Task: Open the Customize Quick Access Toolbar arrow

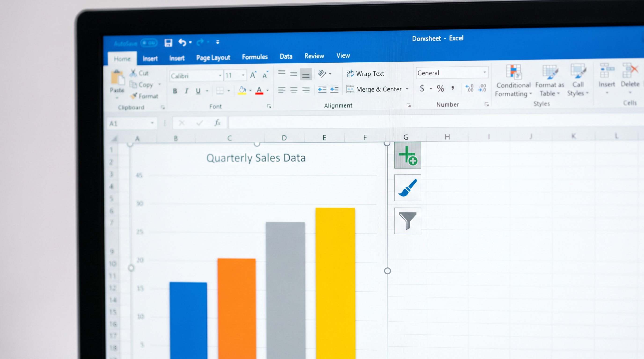Action: (x=218, y=42)
